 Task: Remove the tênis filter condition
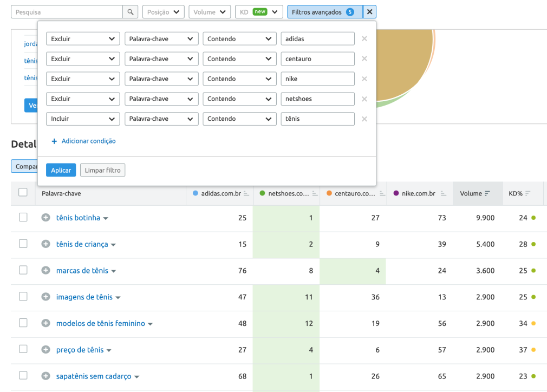click(364, 119)
